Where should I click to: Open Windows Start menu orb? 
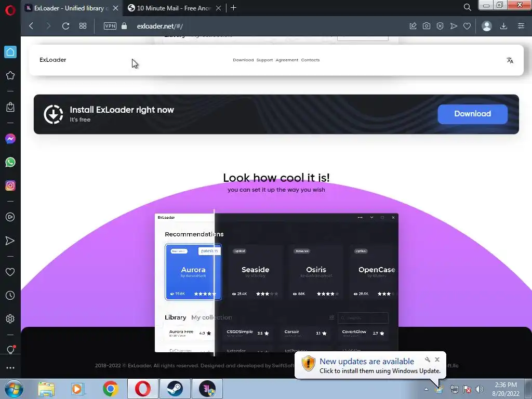point(14,389)
